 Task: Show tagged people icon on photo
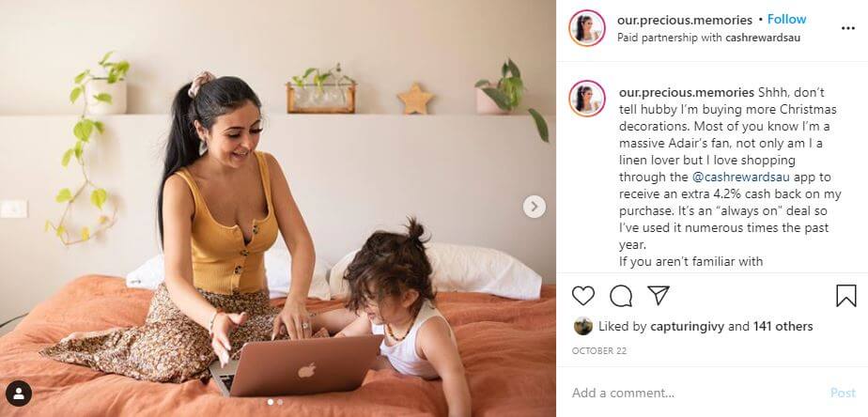19,394
